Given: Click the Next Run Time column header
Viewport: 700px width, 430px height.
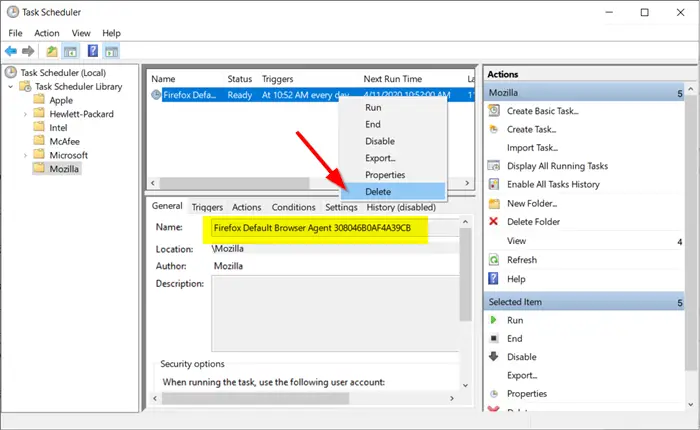Looking at the screenshot, I should (392, 79).
